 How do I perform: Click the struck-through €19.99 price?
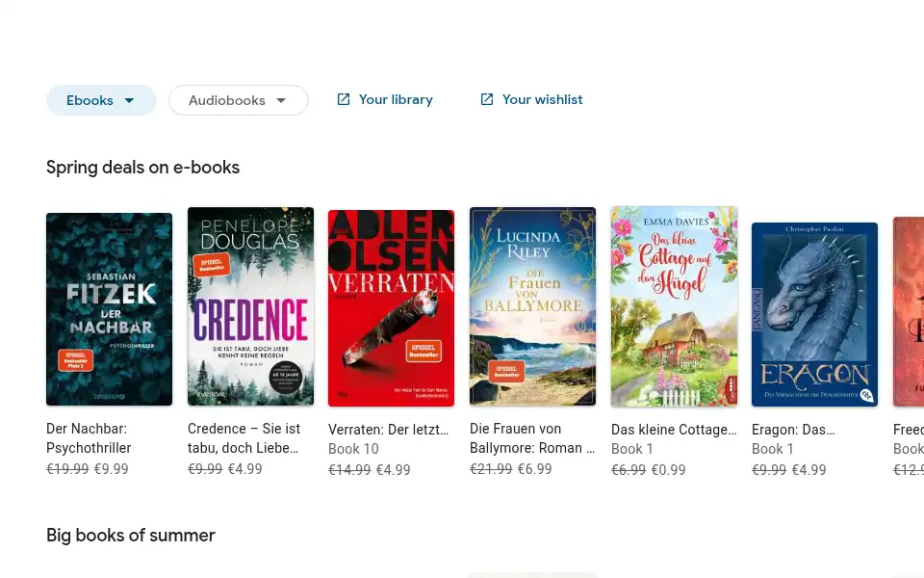[67, 469]
